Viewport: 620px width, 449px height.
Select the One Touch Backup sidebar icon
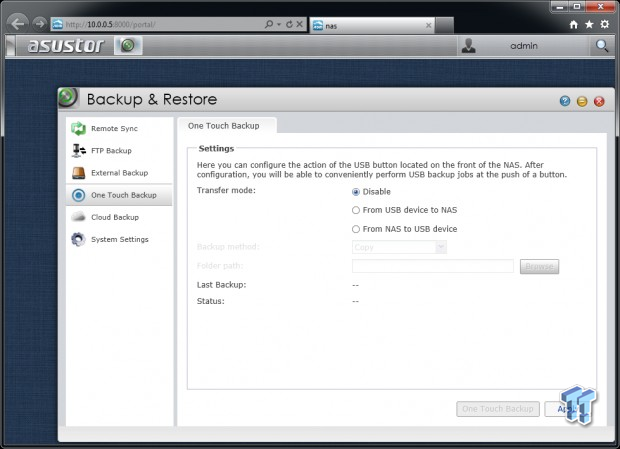pos(78,195)
